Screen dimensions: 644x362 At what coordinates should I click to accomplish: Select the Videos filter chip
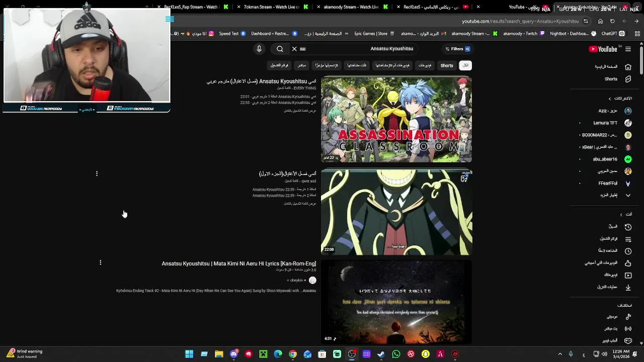pyautogui.click(x=425, y=65)
